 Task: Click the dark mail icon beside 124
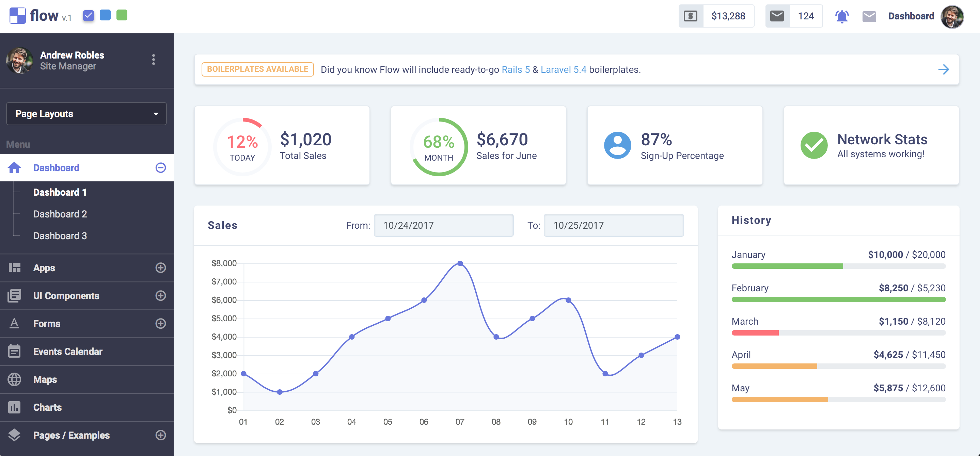click(777, 16)
